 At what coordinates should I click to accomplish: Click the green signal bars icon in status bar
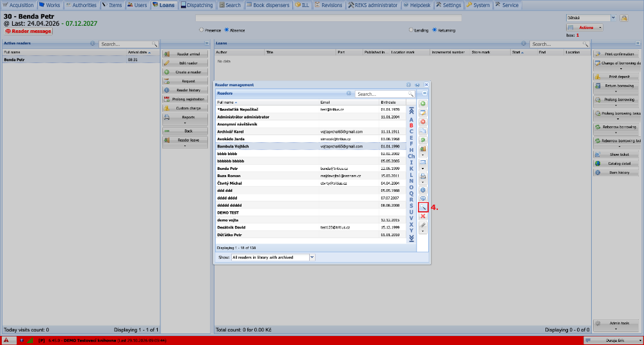point(30,340)
